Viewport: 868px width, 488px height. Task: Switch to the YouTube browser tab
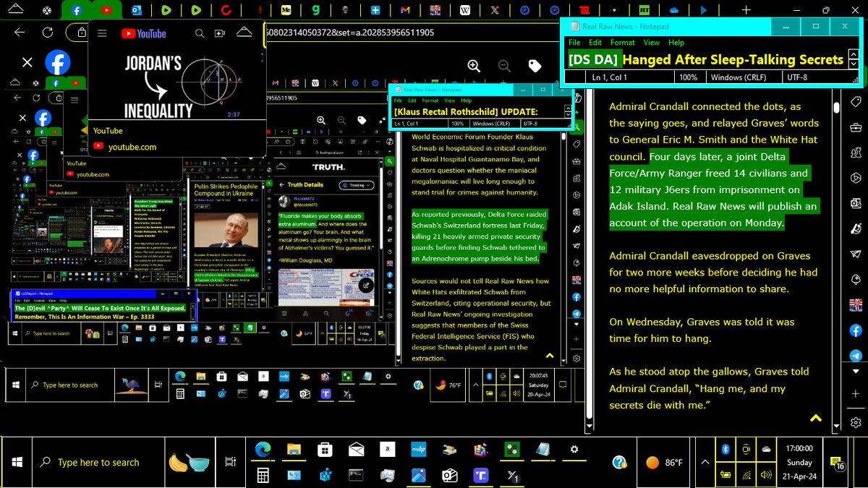[107, 11]
